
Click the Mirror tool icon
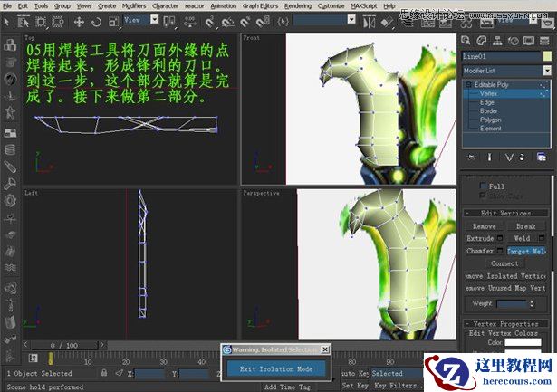pyautogui.click(x=369, y=23)
